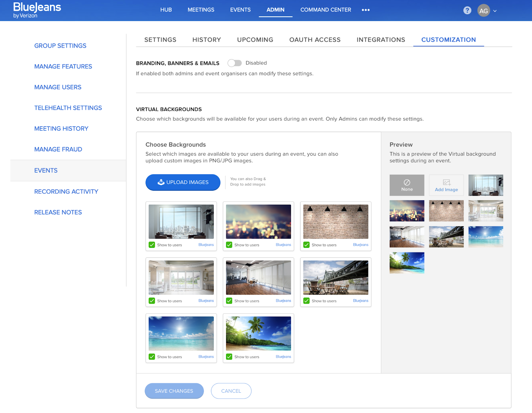Screen dimensions: 532x413
Task: Go to Command Center in top navigation
Action: [326, 10]
